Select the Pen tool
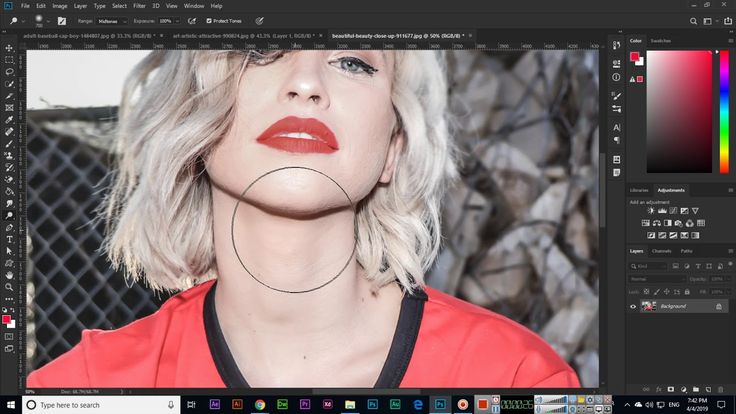Viewport: 736px width, 414px height. coord(9,228)
